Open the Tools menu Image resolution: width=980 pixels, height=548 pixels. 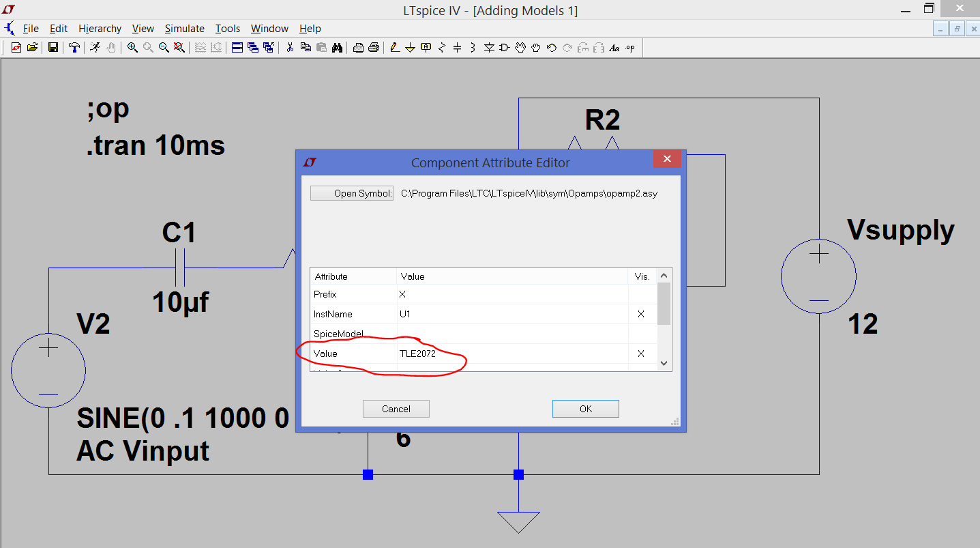pos(228,29)
